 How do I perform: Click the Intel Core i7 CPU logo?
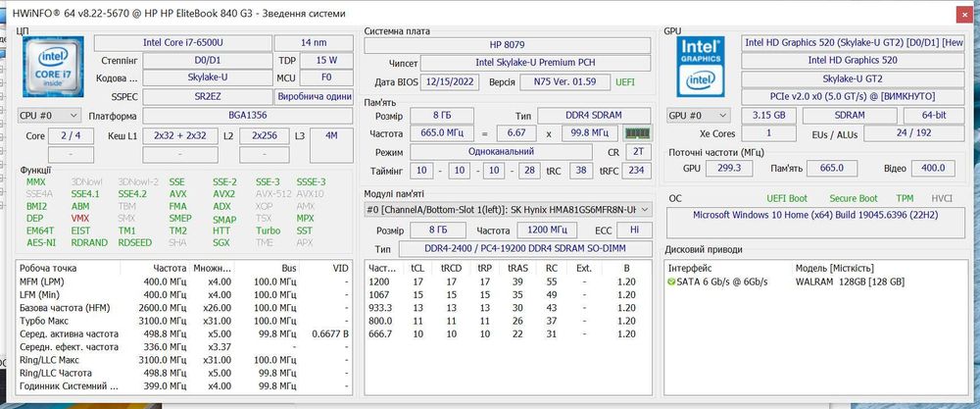coord(53,67)
